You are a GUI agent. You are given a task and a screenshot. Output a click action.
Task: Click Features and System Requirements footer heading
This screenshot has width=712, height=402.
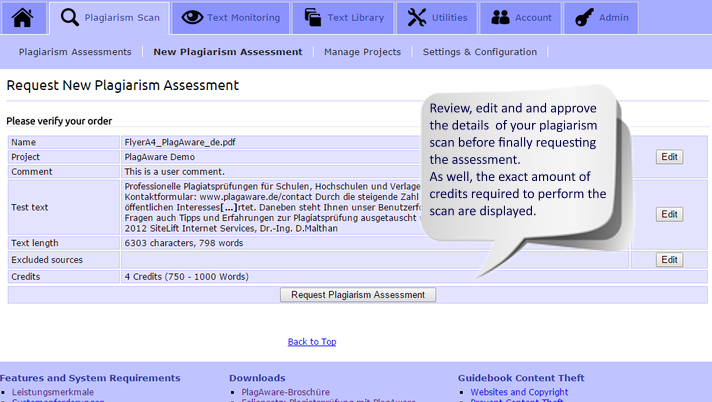pos(90,378)
